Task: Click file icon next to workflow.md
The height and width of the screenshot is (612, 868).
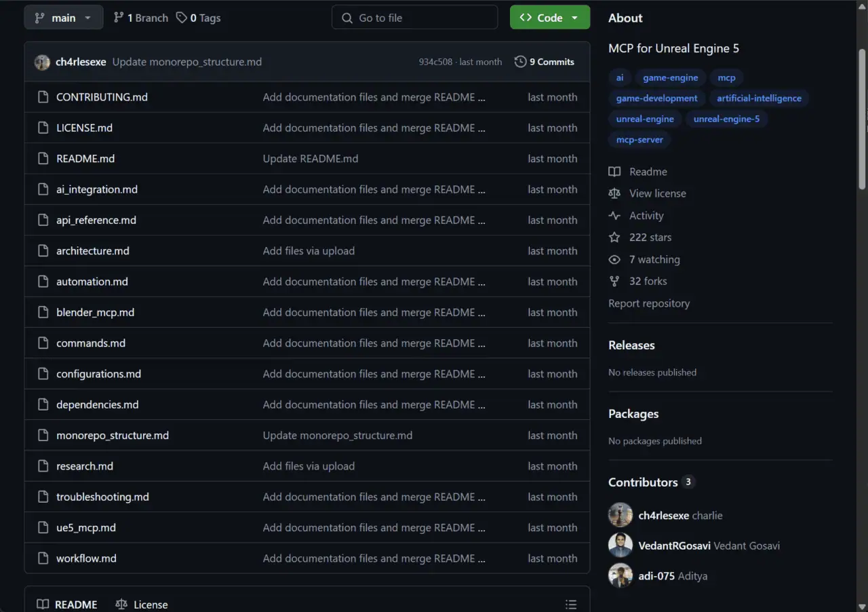Action: tap(43, 558)
